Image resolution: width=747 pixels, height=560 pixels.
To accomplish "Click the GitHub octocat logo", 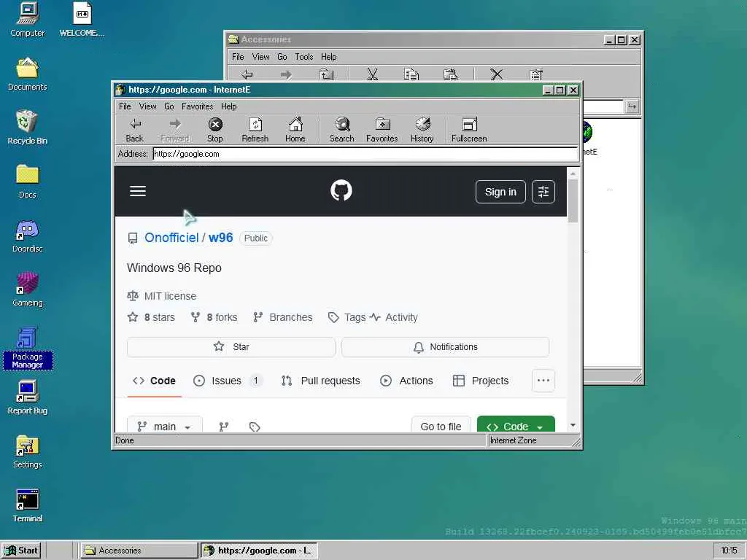I will coord(341,190).
